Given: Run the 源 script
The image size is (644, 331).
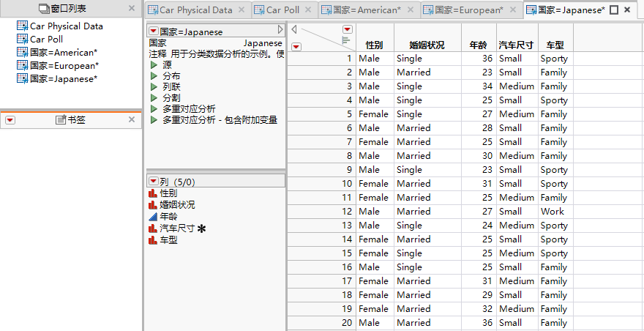Looking at the screenshot, I should tap(154, 65).
